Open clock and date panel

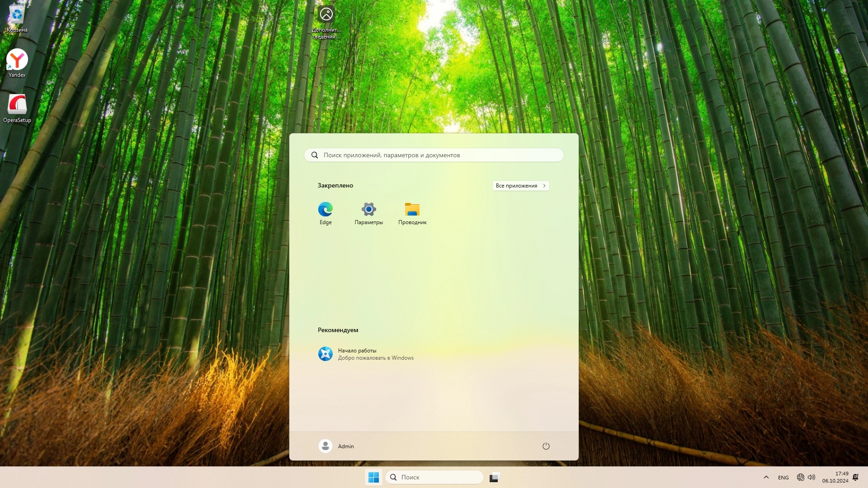[835, 477]
